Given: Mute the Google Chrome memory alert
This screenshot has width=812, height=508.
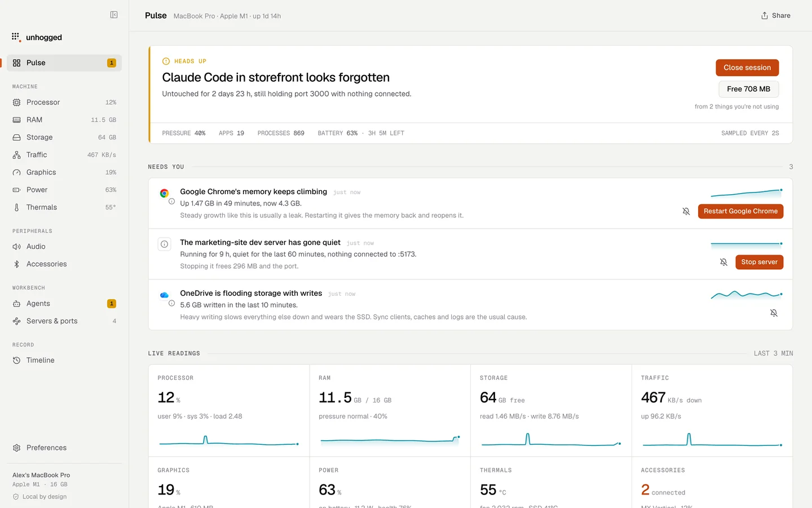Looking at the screenshot, I should [x=686, y=211].
